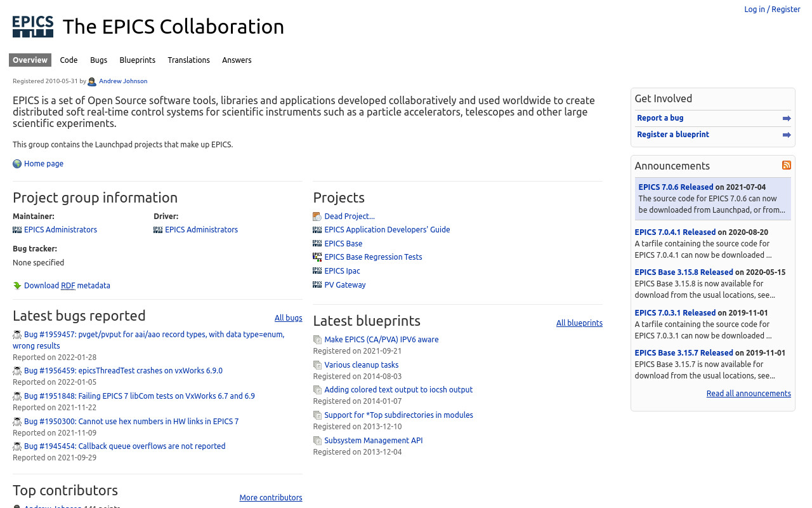Screen dimensions: 812x508
Task: Open the All blueprints link
Action: (x=579, y=323)
